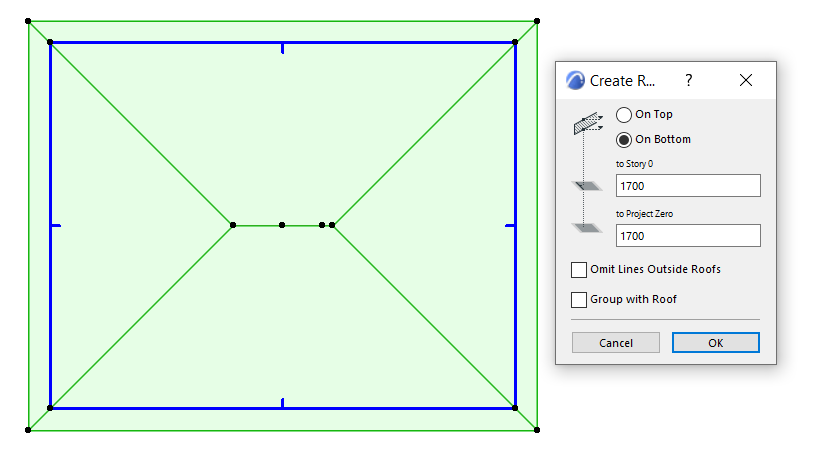Click the to Project Zero height field
835x467 pixels.
tap(688, 236)
